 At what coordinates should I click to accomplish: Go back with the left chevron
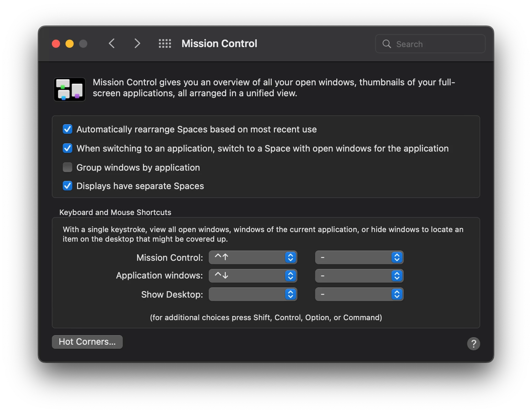coord(112,43)
